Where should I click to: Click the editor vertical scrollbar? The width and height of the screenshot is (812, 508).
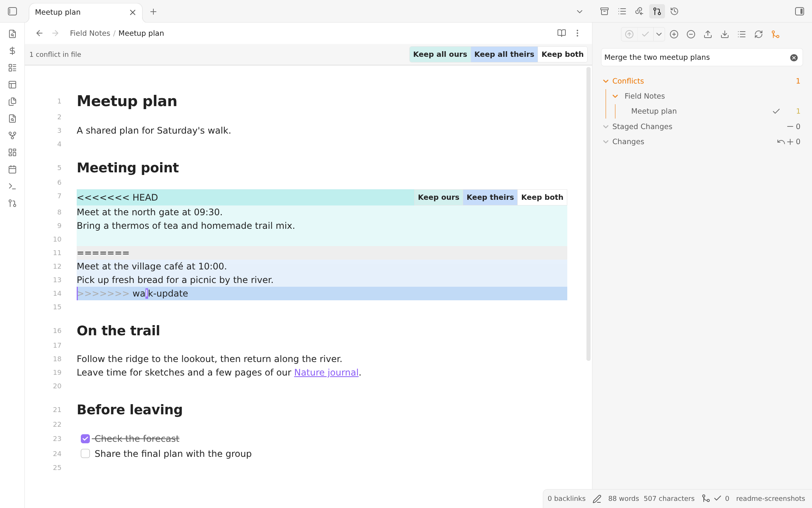click(588, 214)
